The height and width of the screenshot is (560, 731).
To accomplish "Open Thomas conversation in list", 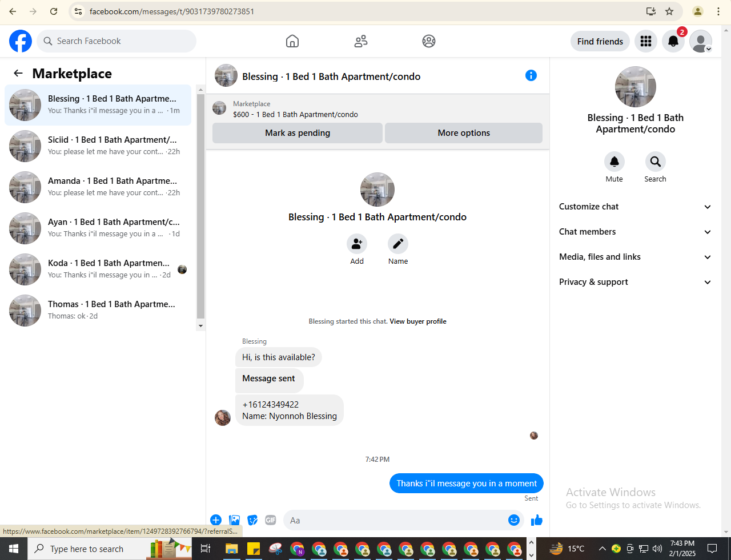I will pyautogui.click(x=98, y=311).
